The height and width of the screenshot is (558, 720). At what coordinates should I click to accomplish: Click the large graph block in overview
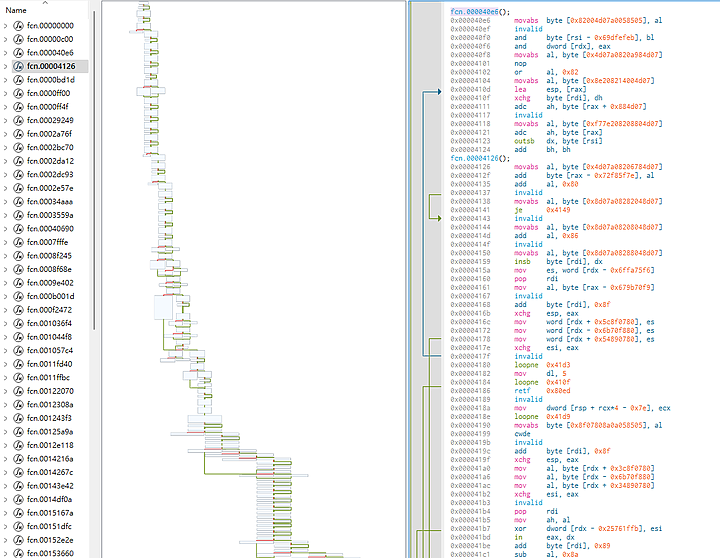[163, 307]
